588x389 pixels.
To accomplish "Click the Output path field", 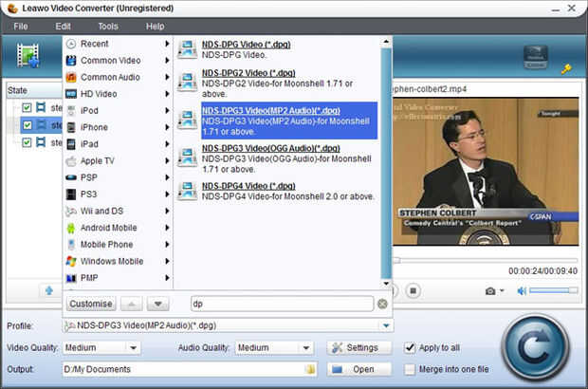I will 184,369.
